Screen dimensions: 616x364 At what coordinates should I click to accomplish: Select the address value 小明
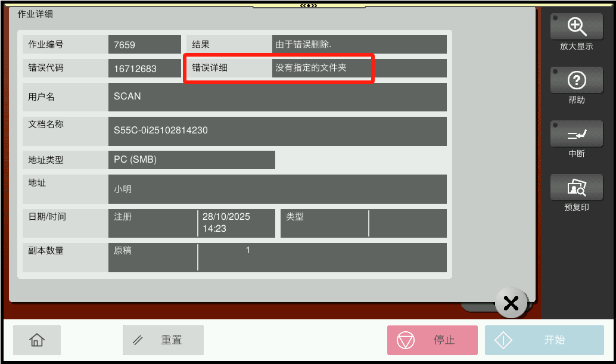click(x=277, y=189)
